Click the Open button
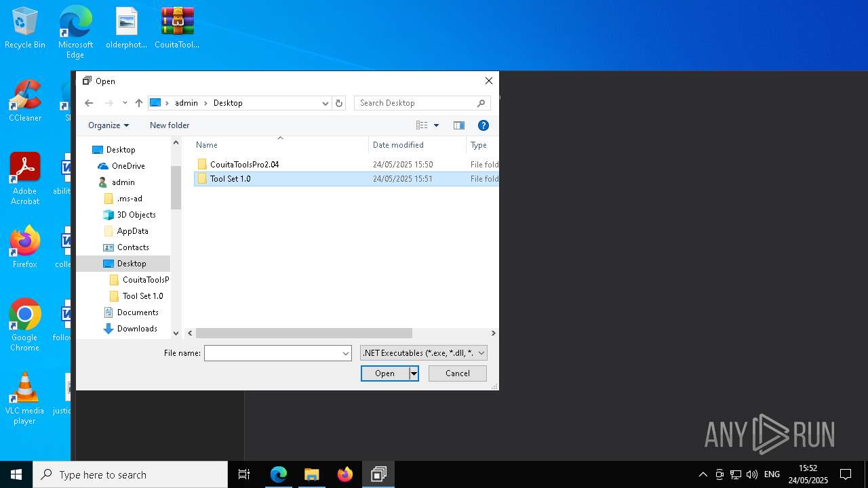868x488 pixels. coord(384,373)
